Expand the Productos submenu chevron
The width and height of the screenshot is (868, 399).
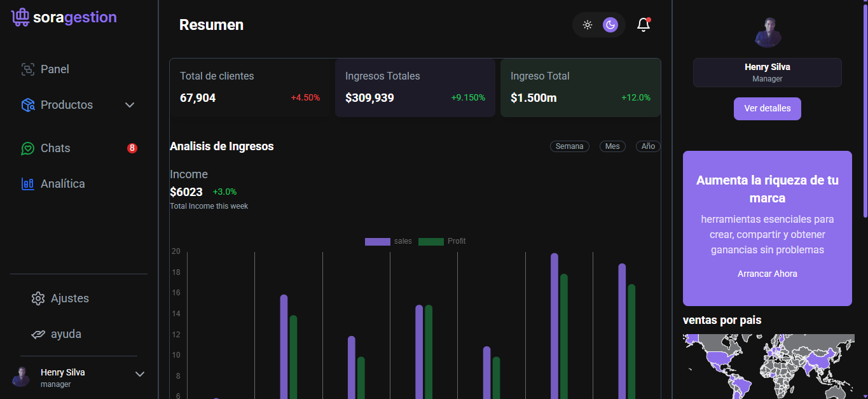pos(130,105)
